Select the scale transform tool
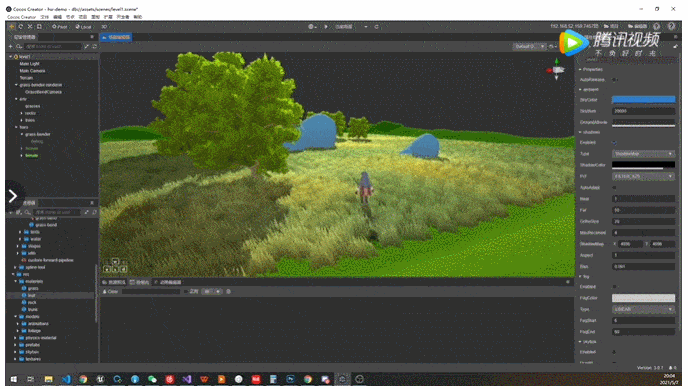The width and height of the screenshot is (688, 389). (x=30, y=27)
